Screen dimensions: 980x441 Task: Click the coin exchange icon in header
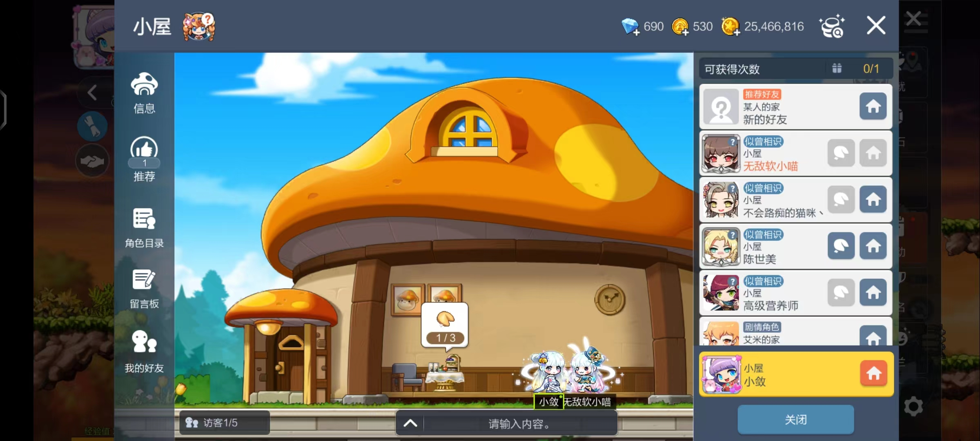[831, 27]
